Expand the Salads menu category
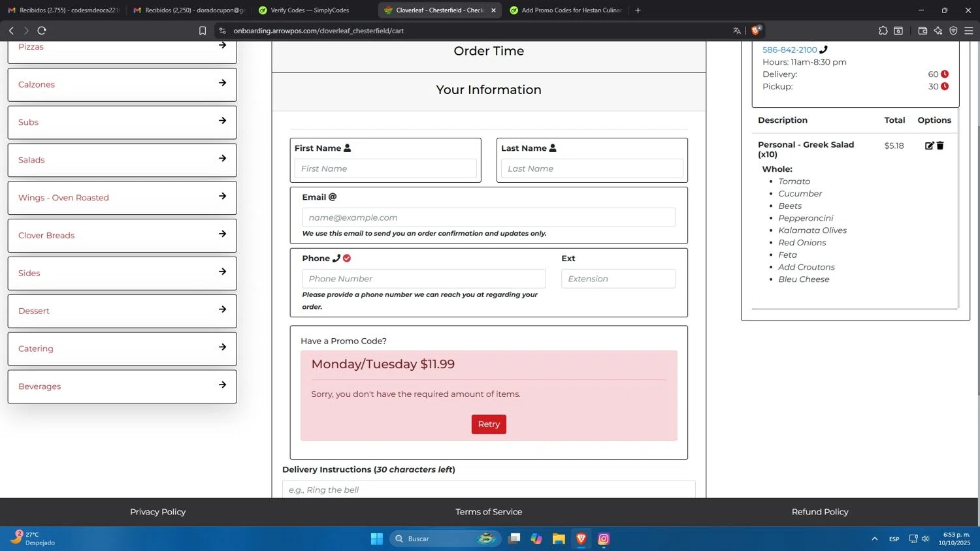Image resolution: width=980 pixels, height=551 pixels. coord(122,160)
